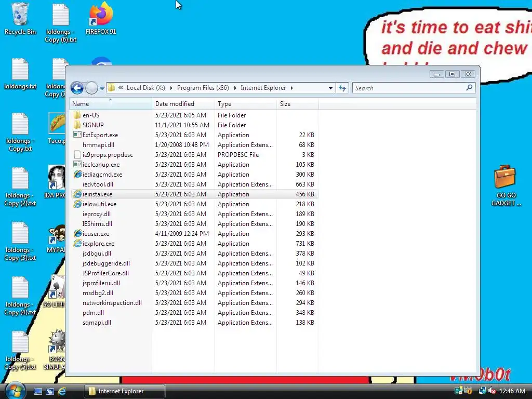Select the ielowutil.exe icon
The image size is (532, 399).
[x=78, y=204]
